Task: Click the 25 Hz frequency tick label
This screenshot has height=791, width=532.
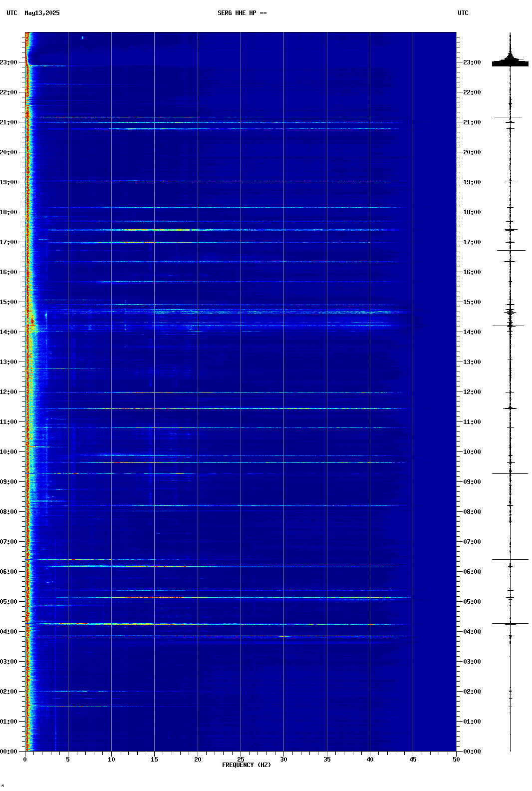Action: tap(241, 760)
